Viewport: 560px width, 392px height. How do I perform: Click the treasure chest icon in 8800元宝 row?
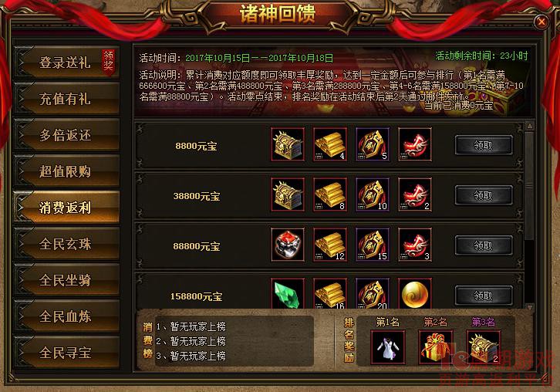pos(288,144)
